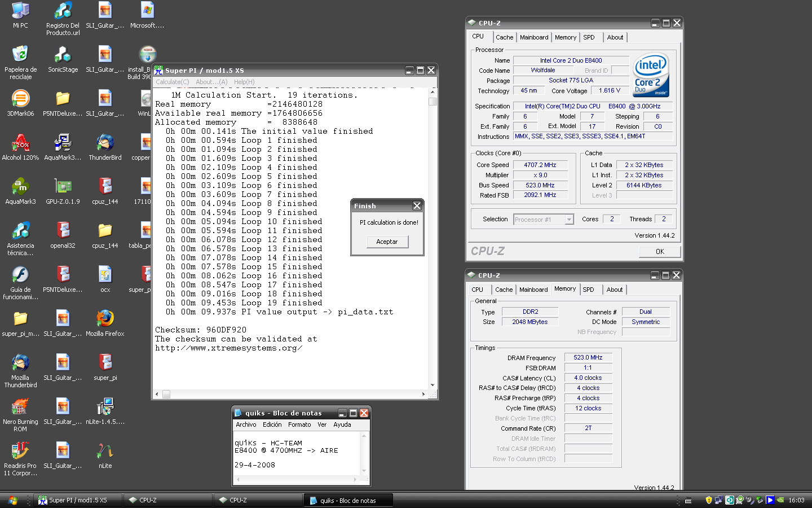Click the Windows Start button
The image size is (812, 508).
pyautogui.click(x=13, y=500)
